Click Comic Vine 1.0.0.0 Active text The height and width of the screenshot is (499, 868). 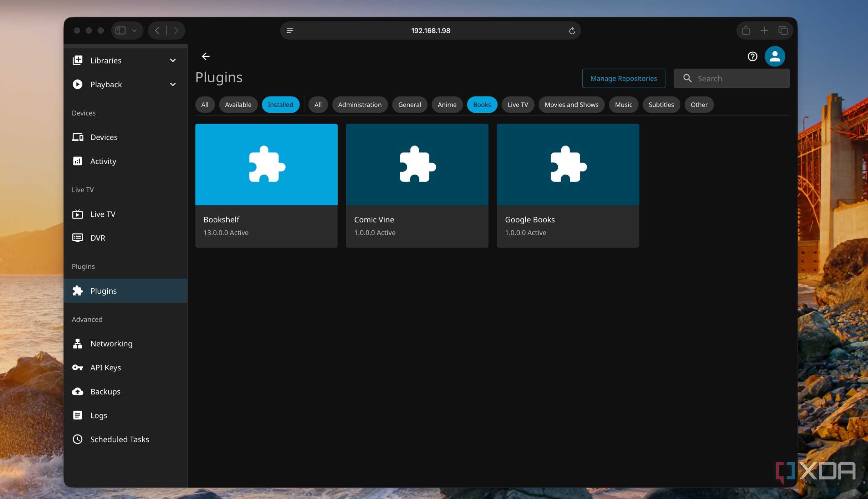(375, 232)
